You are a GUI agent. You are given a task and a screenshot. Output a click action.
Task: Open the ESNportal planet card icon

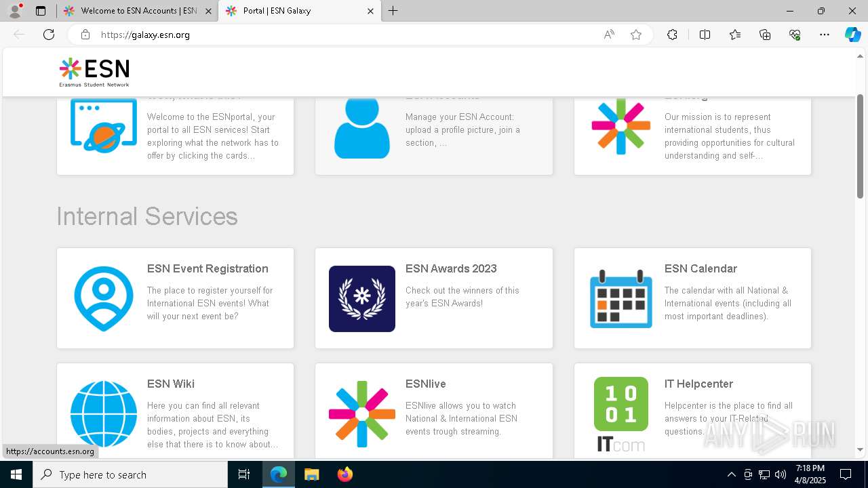(x=104, y=125)
